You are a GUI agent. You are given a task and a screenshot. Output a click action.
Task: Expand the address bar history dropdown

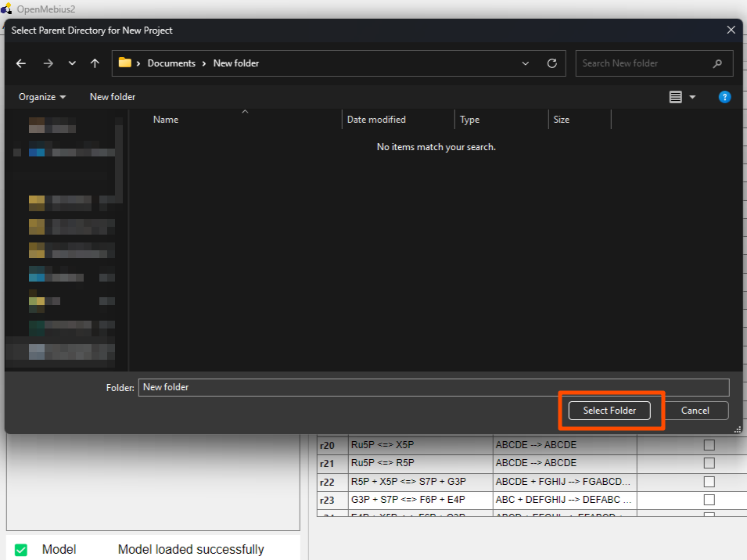point(525,63)
